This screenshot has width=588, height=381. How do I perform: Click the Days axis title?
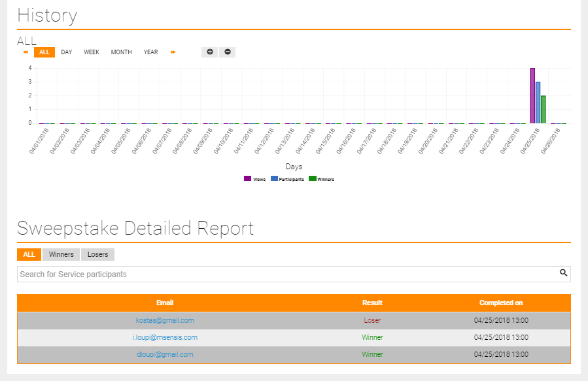pyautogui.click(x=294, y=167)
